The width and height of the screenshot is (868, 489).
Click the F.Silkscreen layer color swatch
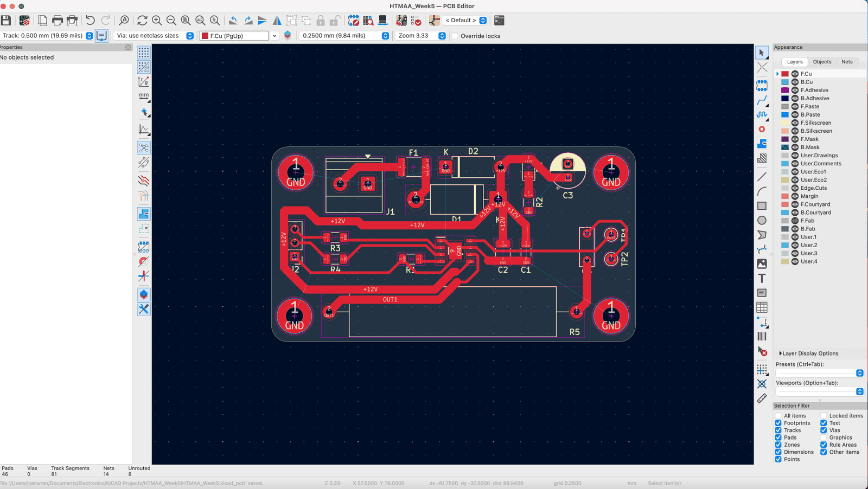pyautogui.click(x=785, y=123)
